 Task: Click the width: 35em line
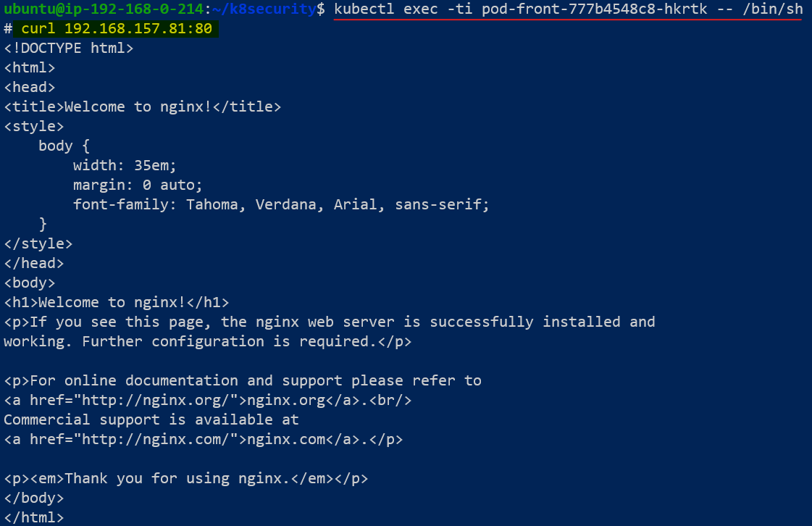tap(125, 165)
